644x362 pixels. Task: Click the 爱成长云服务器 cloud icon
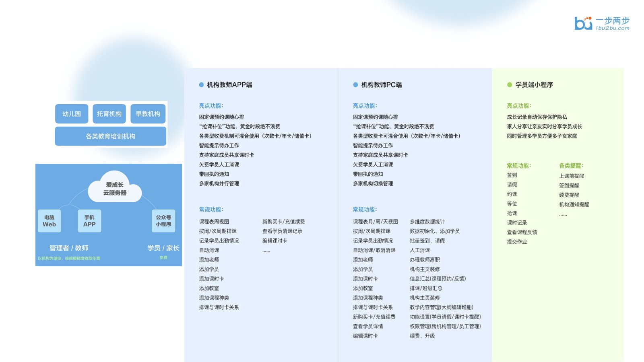(115, 187)
